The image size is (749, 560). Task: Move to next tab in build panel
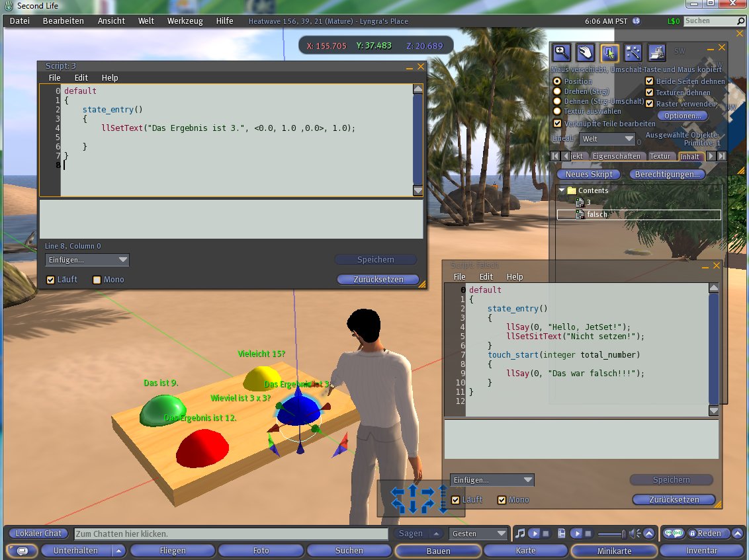[x=711, y=156]
